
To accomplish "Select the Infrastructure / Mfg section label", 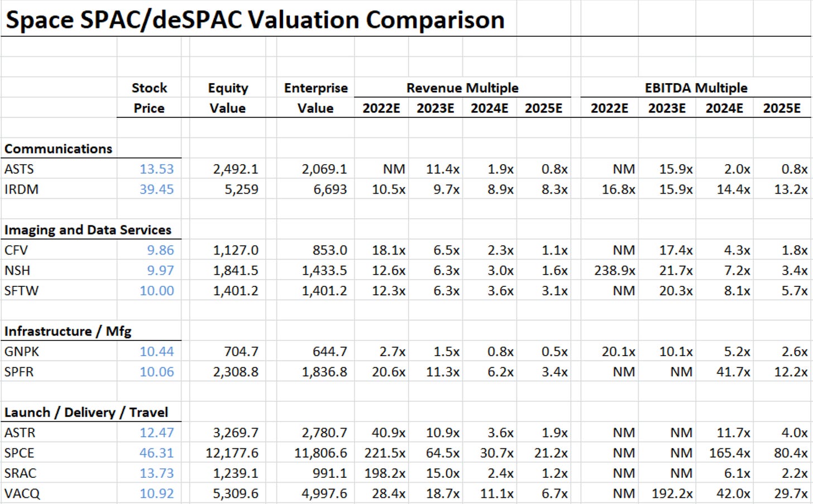I will pos(68,332).
